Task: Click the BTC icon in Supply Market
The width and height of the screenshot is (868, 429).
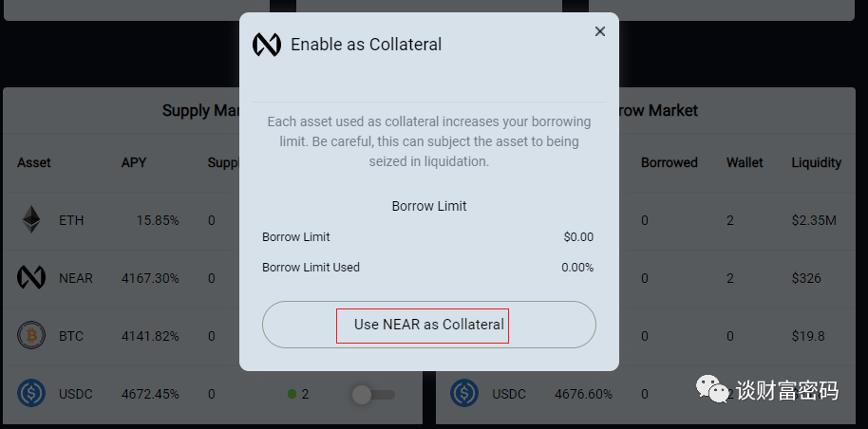Action: pos(31,335)
